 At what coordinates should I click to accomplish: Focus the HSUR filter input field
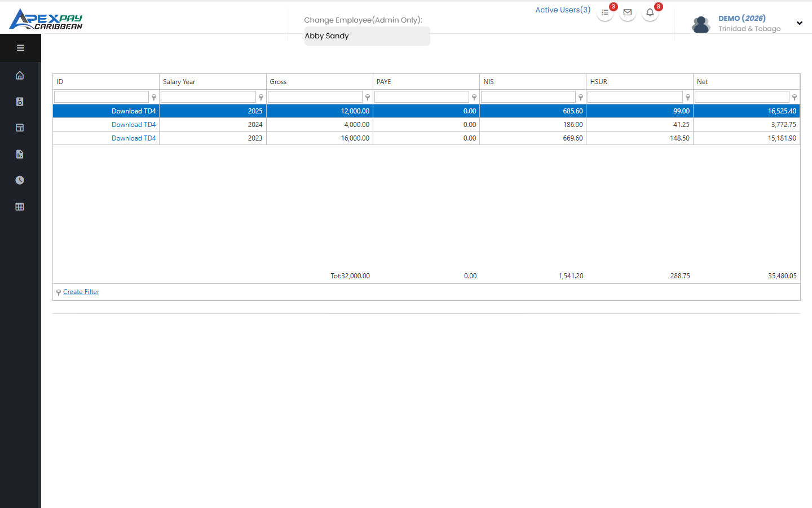635,97
